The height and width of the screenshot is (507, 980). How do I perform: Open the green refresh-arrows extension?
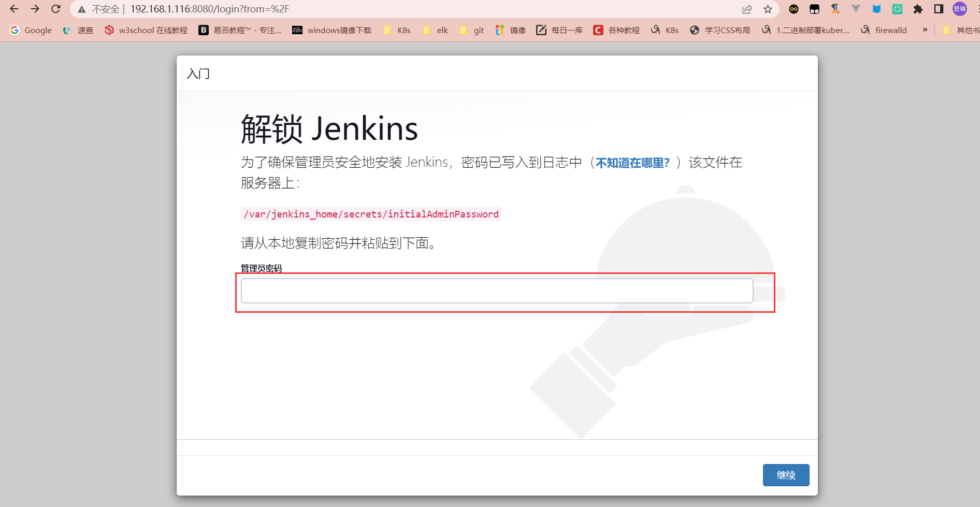pos(897,9)
